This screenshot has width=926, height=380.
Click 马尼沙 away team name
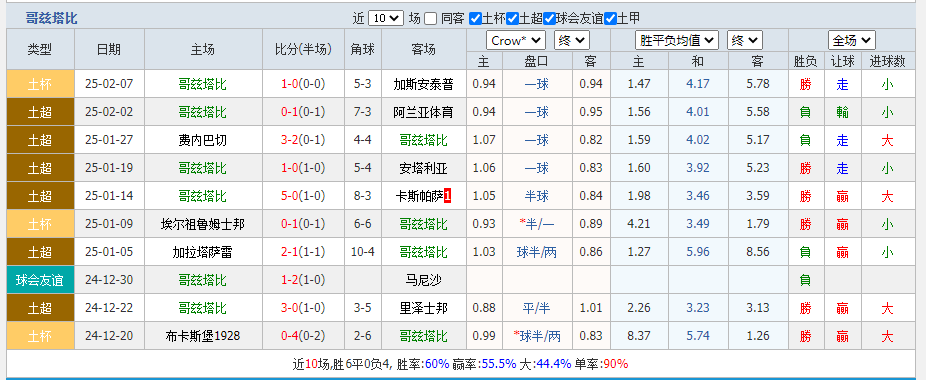(x=423, y=280)
